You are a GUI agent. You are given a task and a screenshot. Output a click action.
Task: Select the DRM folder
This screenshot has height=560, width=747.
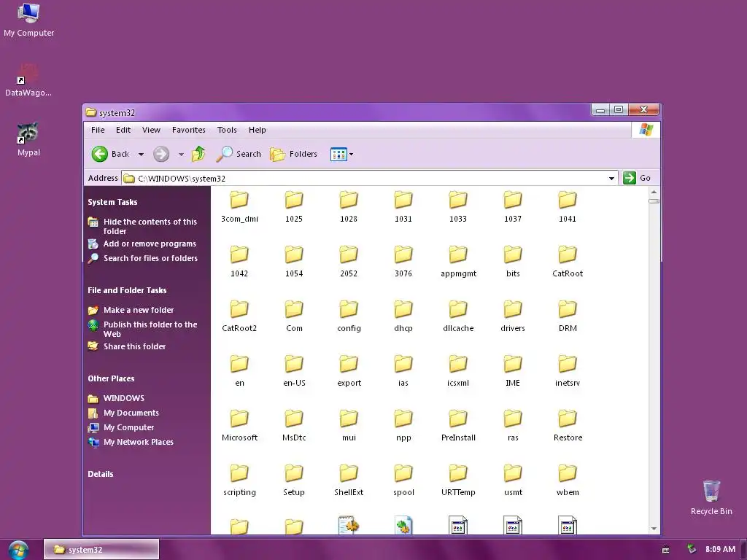tap(568, 316)
